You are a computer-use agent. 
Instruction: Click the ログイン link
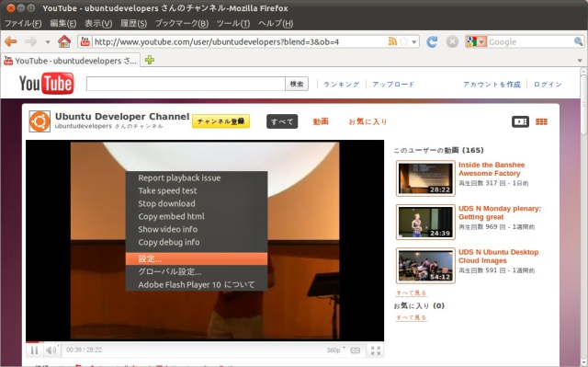(x=548, y=85)
